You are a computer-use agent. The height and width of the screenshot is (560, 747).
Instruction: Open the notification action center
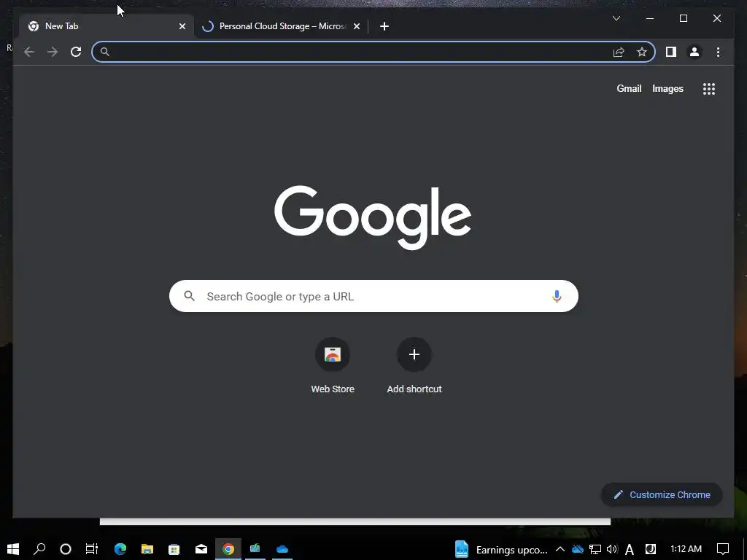click(x=723, y=549)
